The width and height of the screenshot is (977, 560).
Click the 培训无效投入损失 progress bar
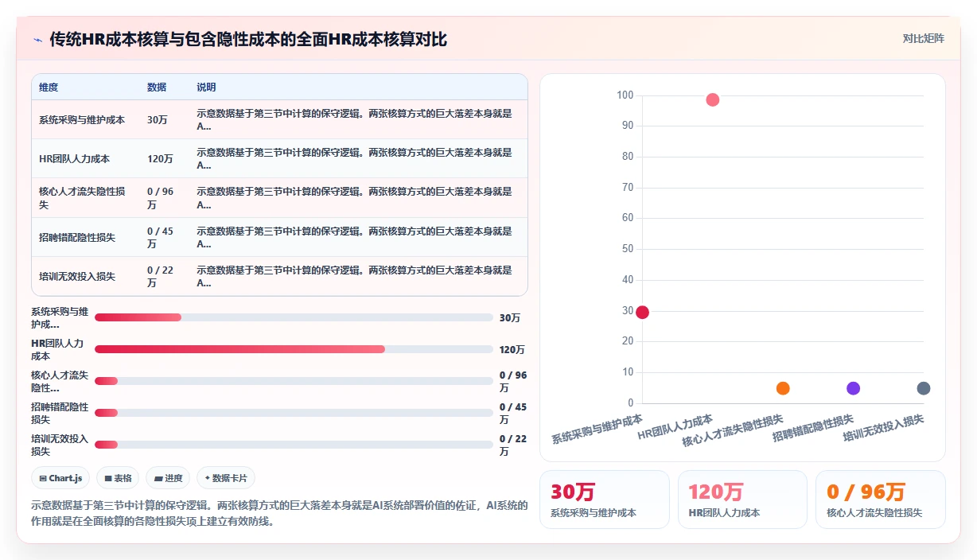[x=294, y=445]
